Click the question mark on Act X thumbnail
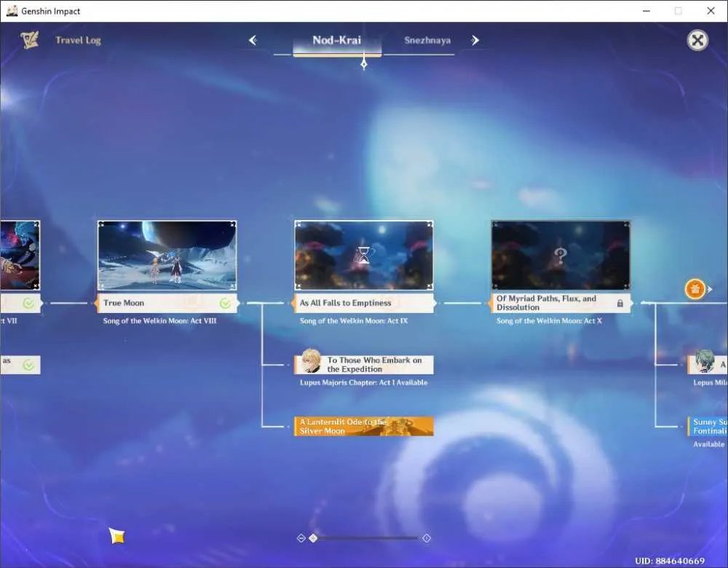728x568 pixels. coord(561,256)
